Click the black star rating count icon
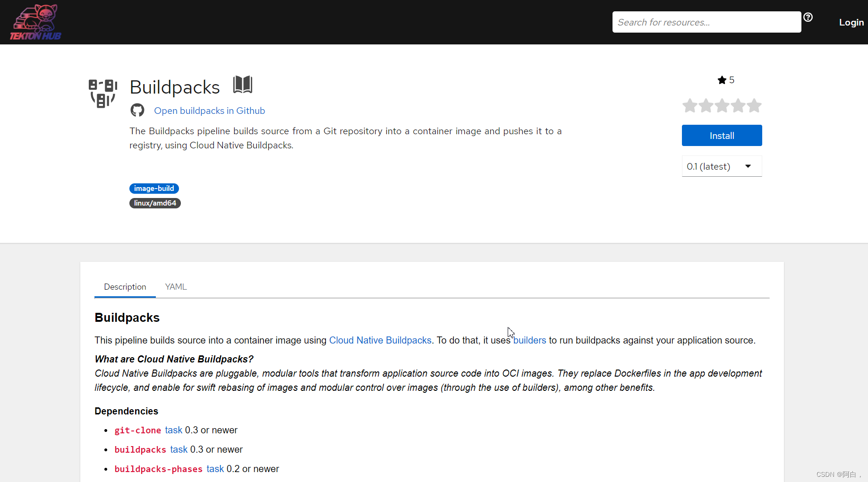The width and height of the screenshot is (868, 482). [722, 80]
